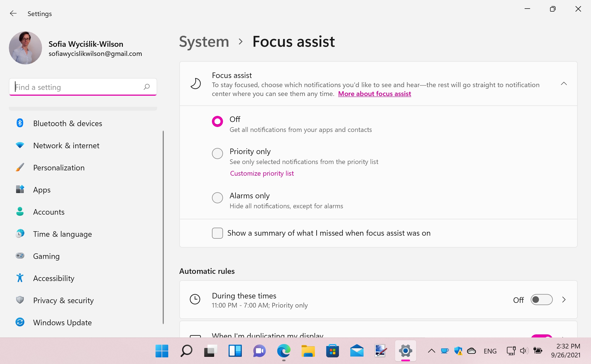Viewport: 591px width, 364px height.
Task: Click the moon Focus assist icon
Action: click(195, 84)
